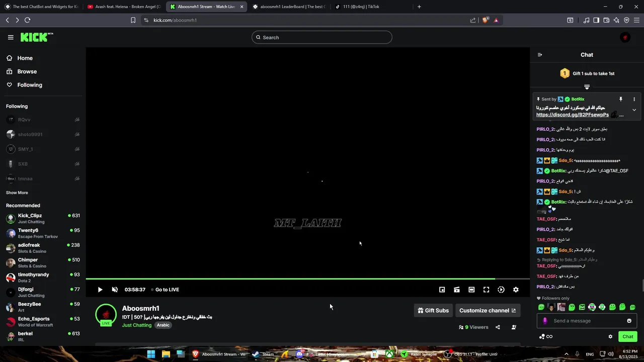Screen dimensions: 644x362
Task: Show hidden system tray icons
Action: tap(567, 354)
